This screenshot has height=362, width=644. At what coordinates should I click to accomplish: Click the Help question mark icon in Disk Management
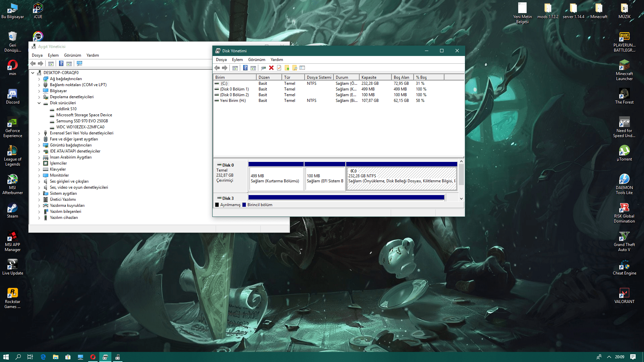coord(245,68)
